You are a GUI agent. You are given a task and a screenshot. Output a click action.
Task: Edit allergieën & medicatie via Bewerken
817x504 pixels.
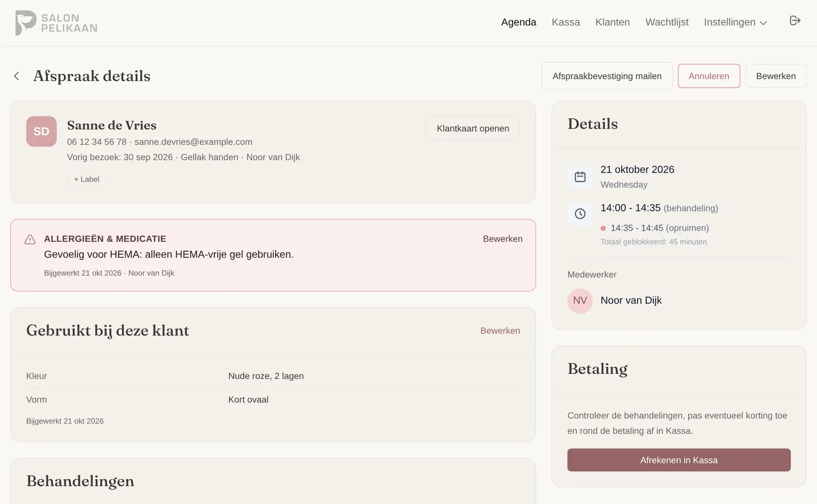coord(503,239)
